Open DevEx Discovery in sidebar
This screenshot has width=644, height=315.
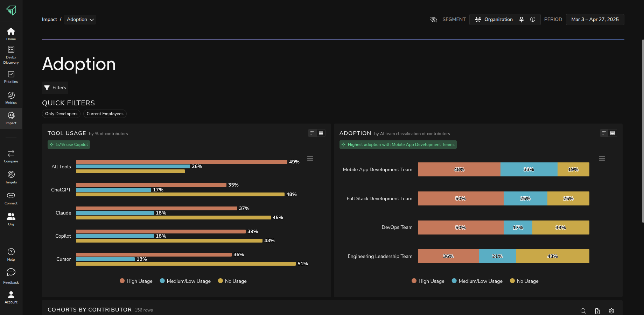click(x=11, y=55)
